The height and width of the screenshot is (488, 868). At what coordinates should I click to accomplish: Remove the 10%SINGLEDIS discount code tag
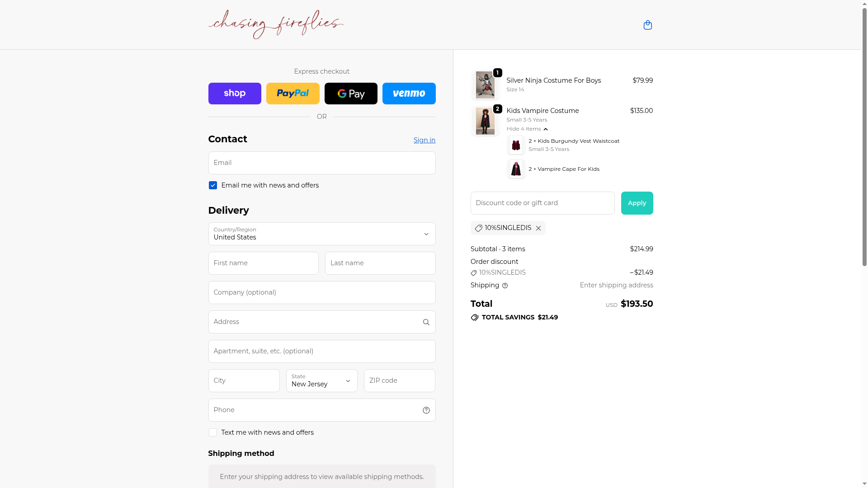(538, 228)
